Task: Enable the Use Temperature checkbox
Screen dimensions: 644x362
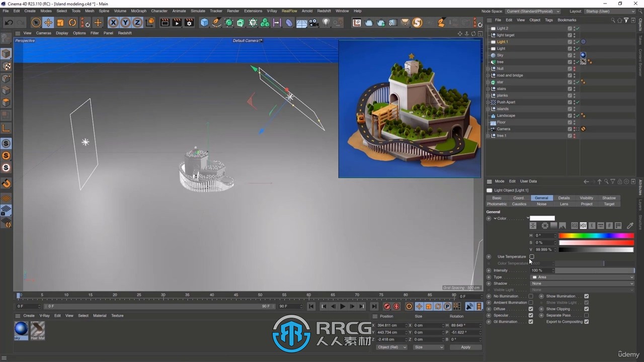Action: (532, 256)
